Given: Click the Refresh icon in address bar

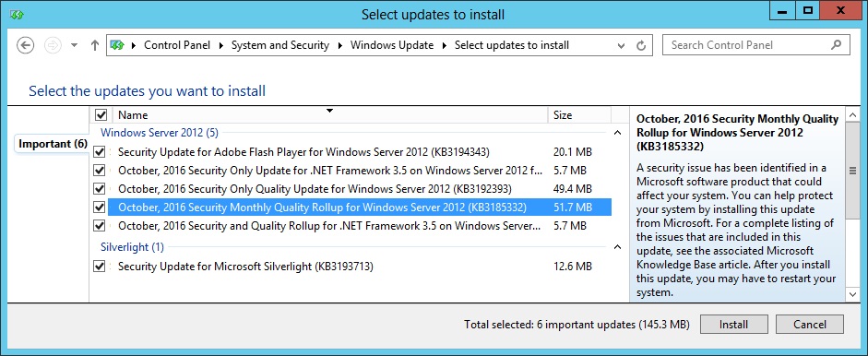Looking at the screenshot, I should 641,45.
